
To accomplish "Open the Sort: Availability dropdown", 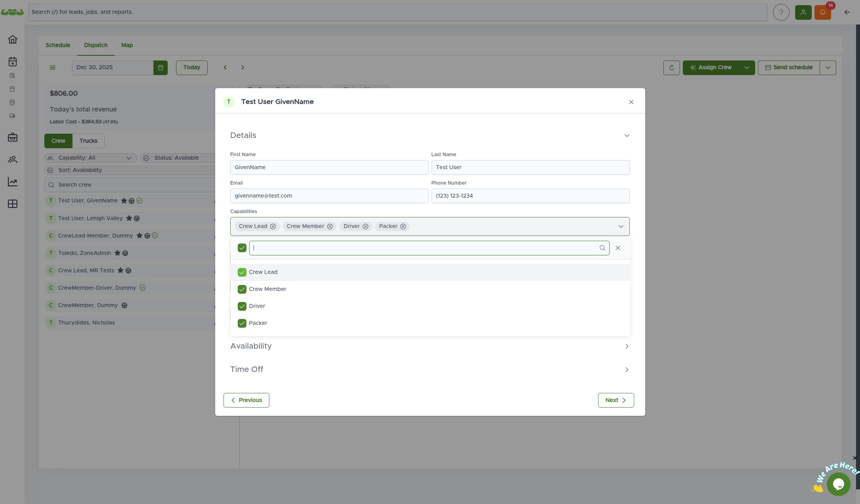I will tap(130, 170).
